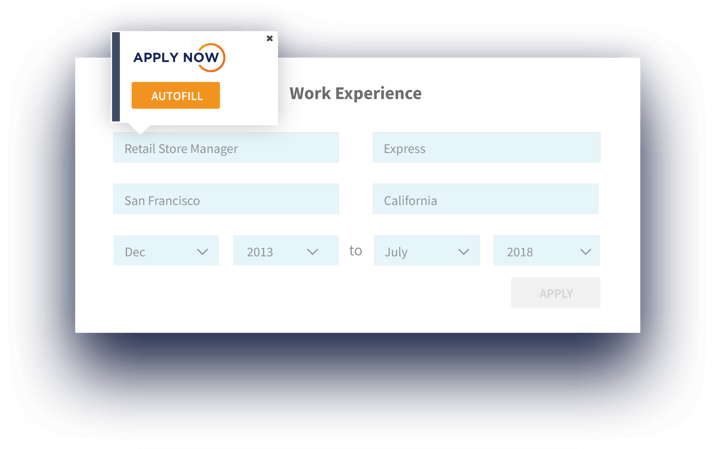Click the orange AUTOFILL button

[x=176, y=95]
